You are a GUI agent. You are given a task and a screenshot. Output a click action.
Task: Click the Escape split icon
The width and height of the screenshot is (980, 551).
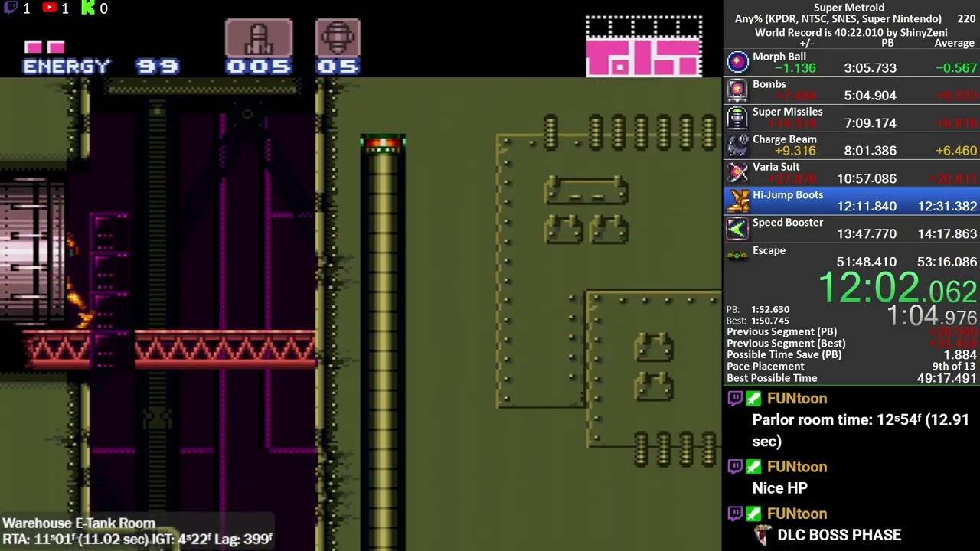737,256
